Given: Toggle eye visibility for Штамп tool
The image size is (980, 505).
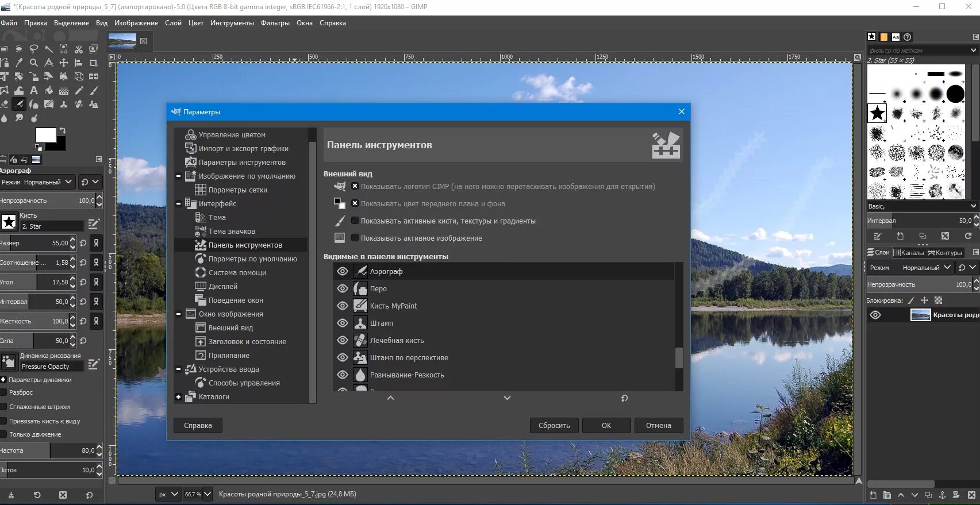Looking at the screenshot, I should tap(343, 323).
